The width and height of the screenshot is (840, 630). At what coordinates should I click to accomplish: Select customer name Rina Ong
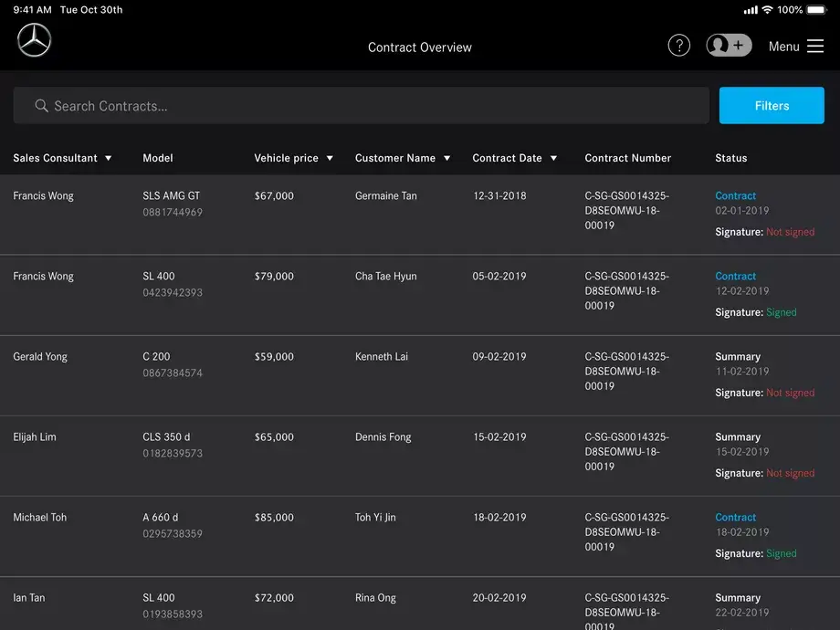[375, 597]
